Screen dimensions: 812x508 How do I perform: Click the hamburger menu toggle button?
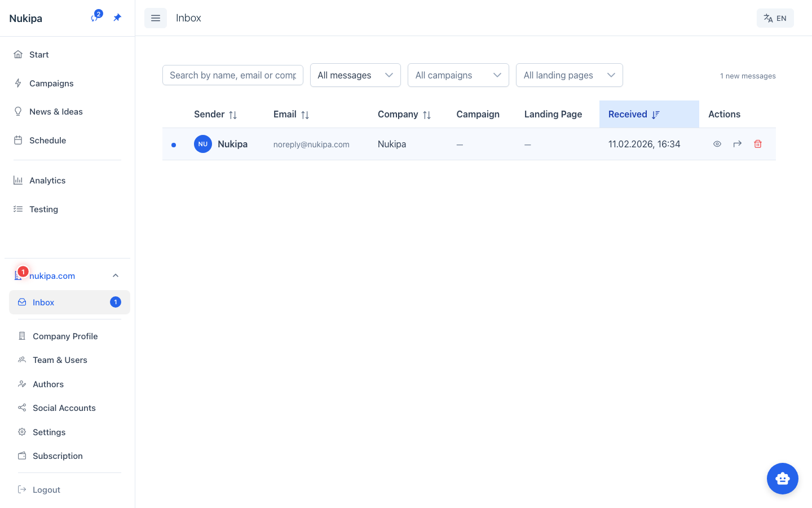[x=156, y=18]
